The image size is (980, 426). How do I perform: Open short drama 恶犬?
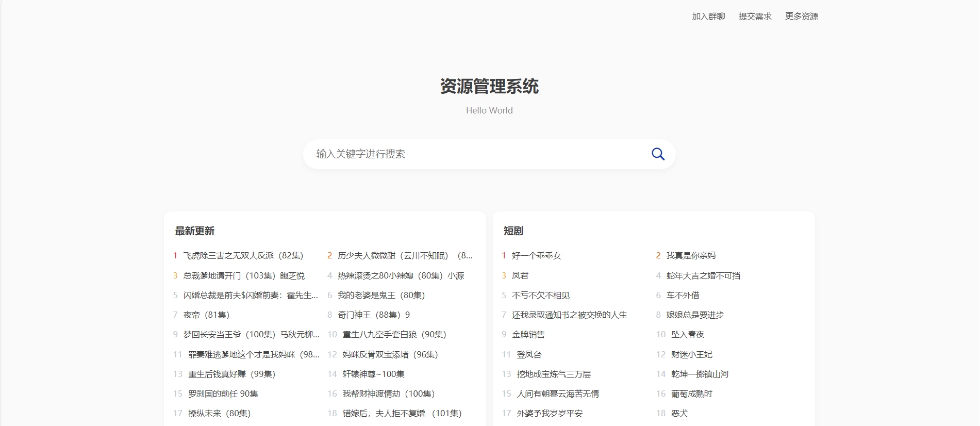pyautogui.click(x=679, y=413)
